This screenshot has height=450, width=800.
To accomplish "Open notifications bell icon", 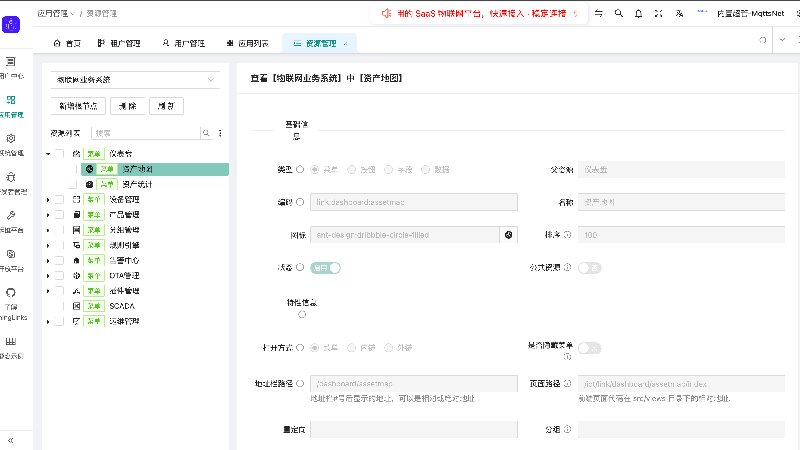I will [638, 13].
